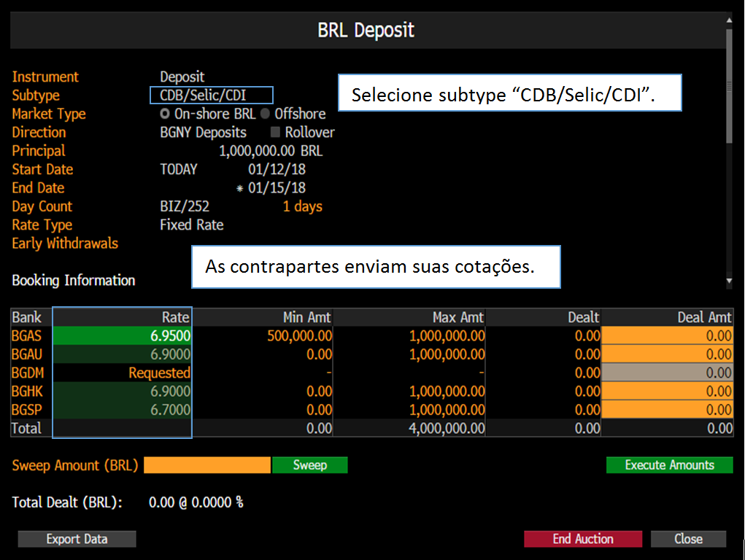Click the Sweep Amount input field
The image size is (745, 560).
(207, 465)
